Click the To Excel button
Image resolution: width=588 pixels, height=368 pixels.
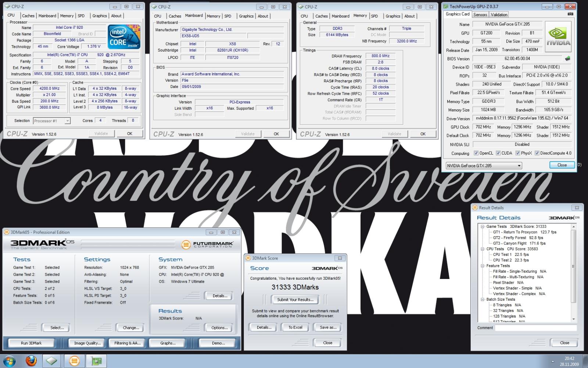click(x=295, y=327)
